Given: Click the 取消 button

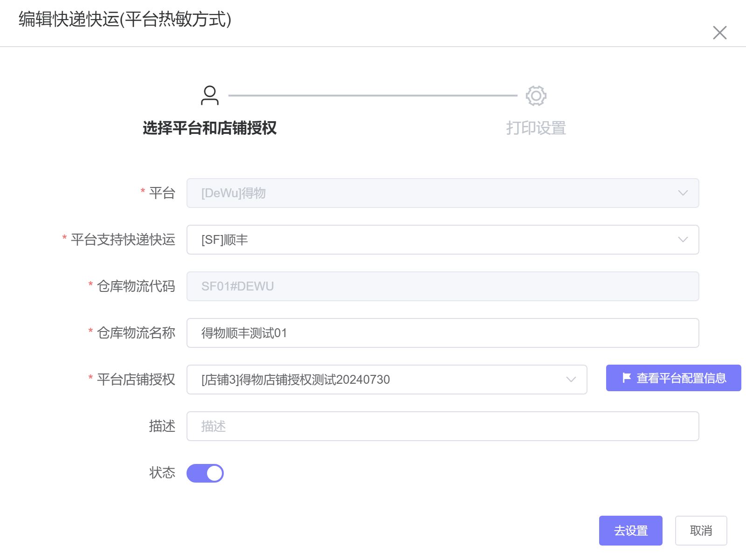Looking at the screenshot, I should pos(701,531).
